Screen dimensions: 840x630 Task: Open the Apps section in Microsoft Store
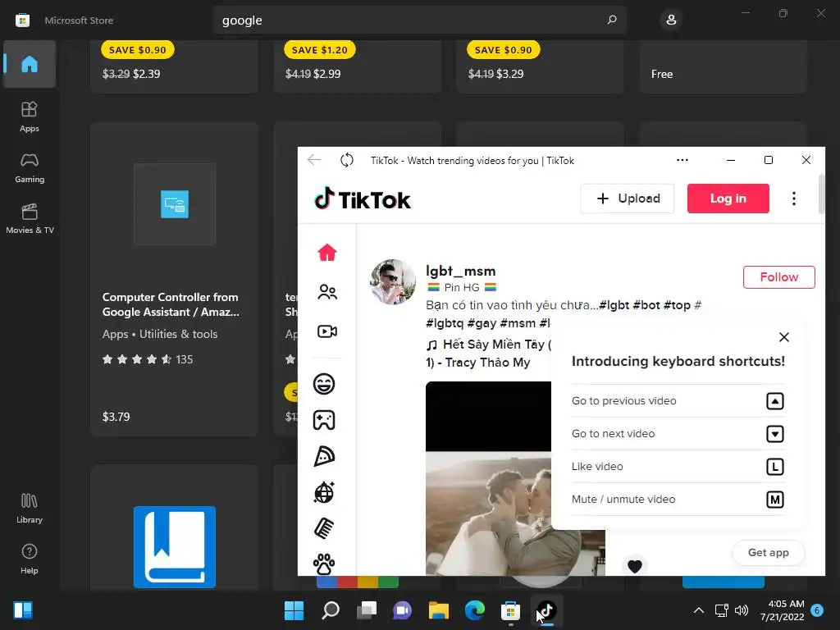(x=30, y=116)
